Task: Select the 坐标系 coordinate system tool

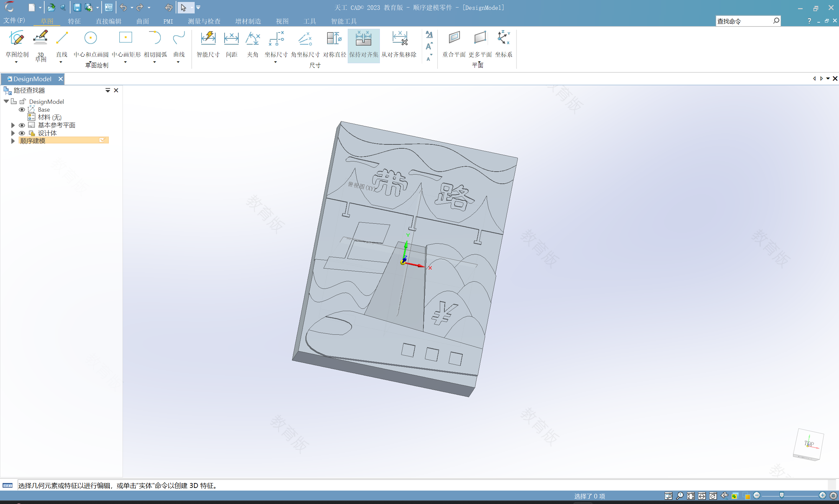Action: (x=503, y=44)
